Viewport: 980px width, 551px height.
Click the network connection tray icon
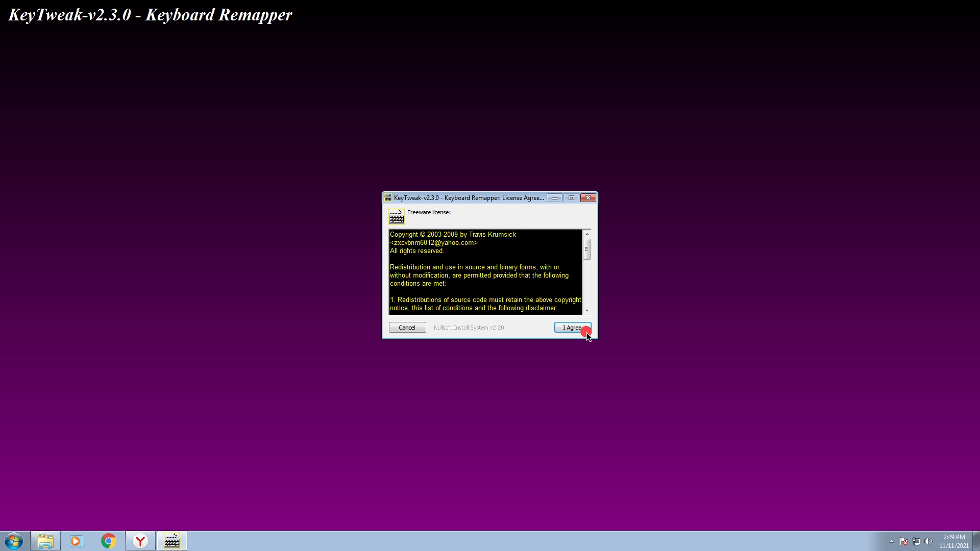[916, 541]
